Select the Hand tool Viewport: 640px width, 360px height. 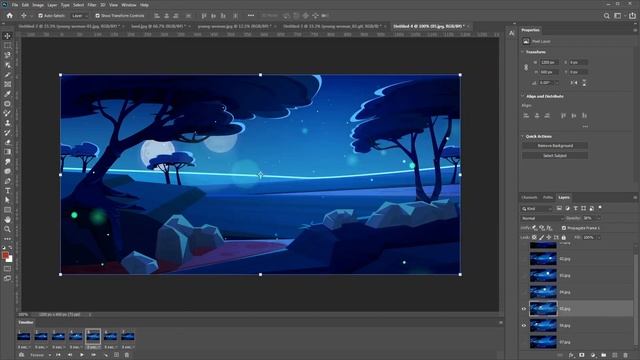pyautogui.click(x=7, y=220)
